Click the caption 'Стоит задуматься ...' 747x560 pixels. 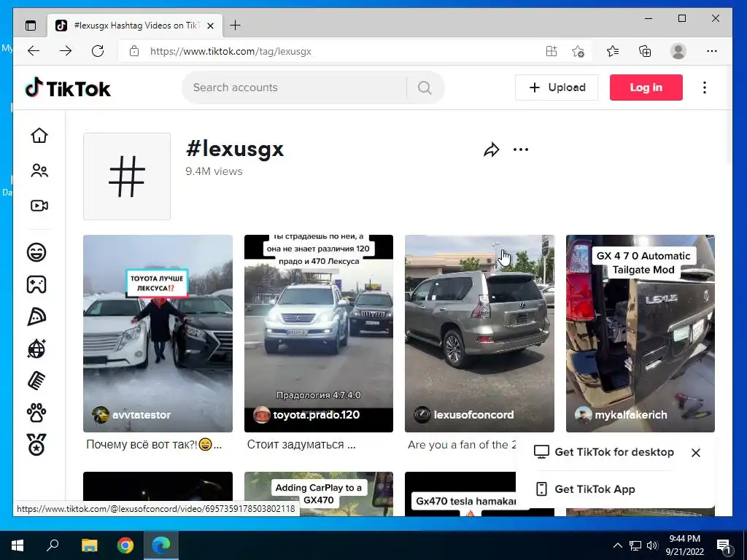click(x=301, y=444)
